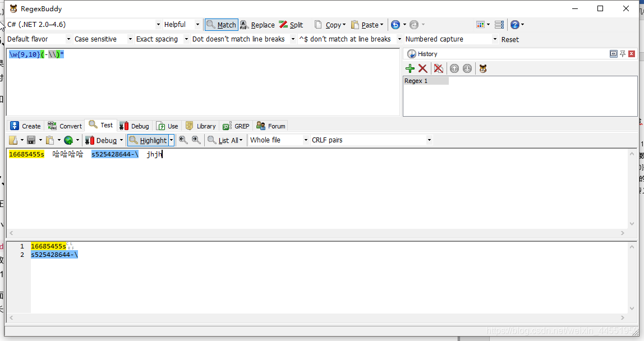Open the Numbered capture dropdown
This screenshot has width=644, height=341.
[451, 39]
